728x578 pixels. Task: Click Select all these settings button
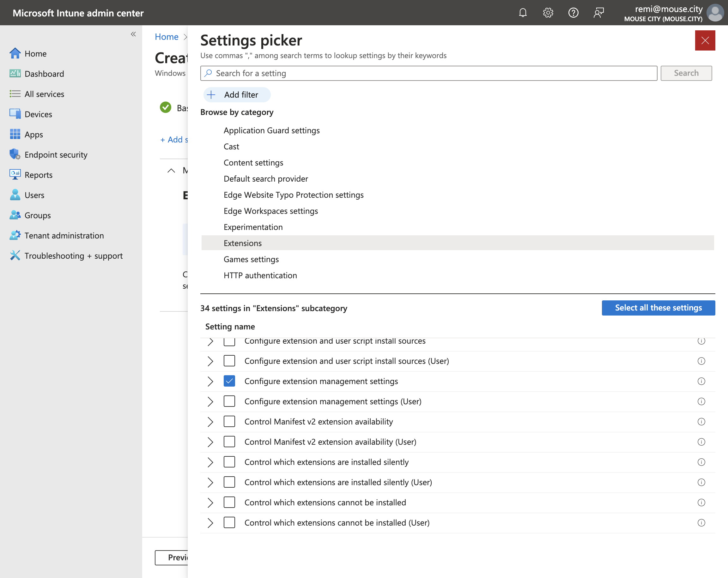[658, 308]
